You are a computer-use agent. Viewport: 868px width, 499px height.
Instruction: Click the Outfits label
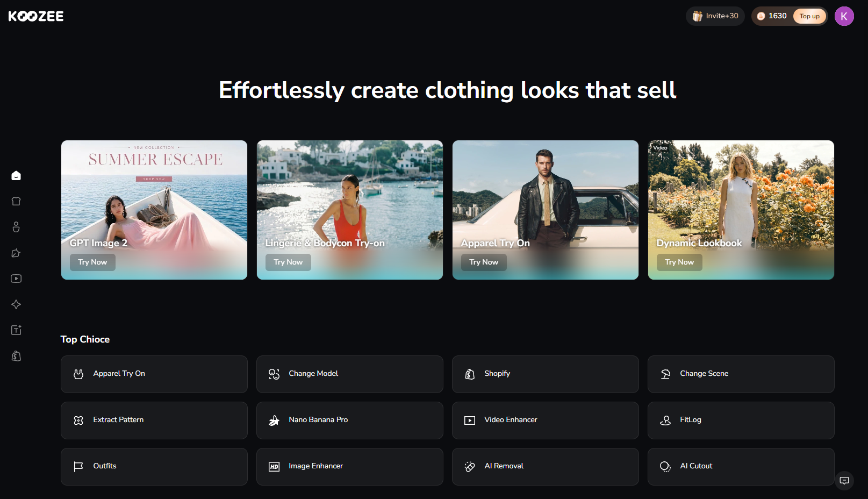(105, 466)
